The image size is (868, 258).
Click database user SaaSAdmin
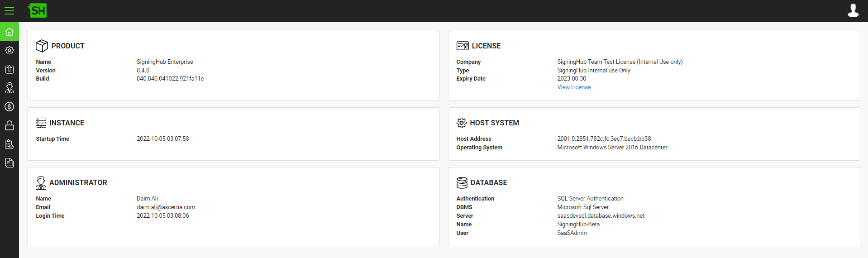click(572, 233)
